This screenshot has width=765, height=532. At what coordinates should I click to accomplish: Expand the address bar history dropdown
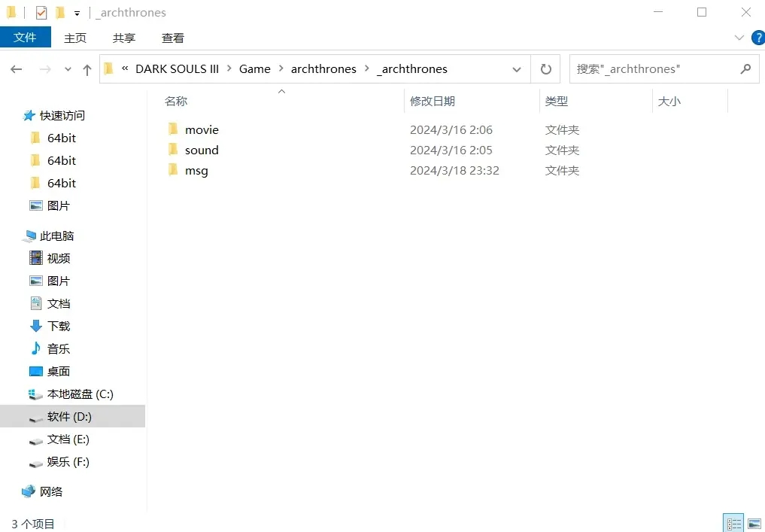pyautogui.click(x=517, y=70)
